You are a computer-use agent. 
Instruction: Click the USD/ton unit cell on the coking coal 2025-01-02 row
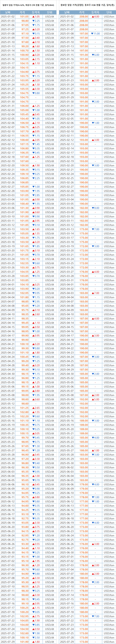[x=109, y=16]
